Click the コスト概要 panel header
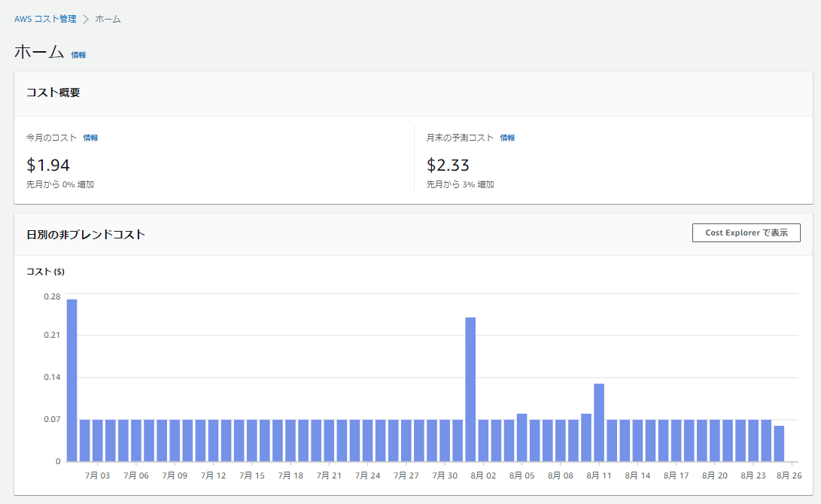The width and height of the screenshot is (821, 504). (53, 93)
